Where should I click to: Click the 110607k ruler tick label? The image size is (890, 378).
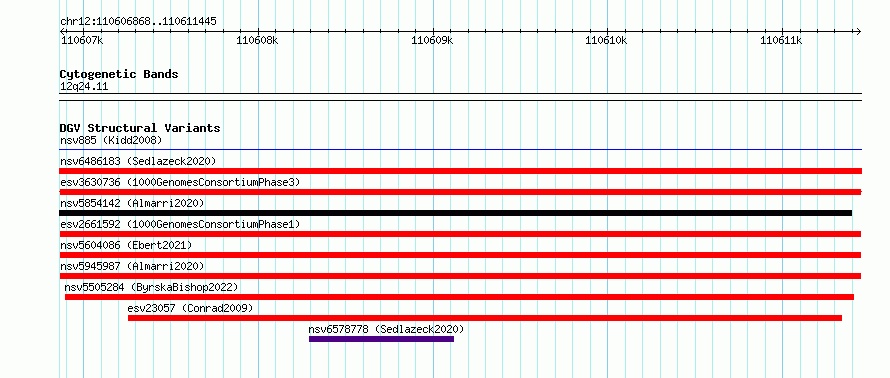(x=82, y=40)
